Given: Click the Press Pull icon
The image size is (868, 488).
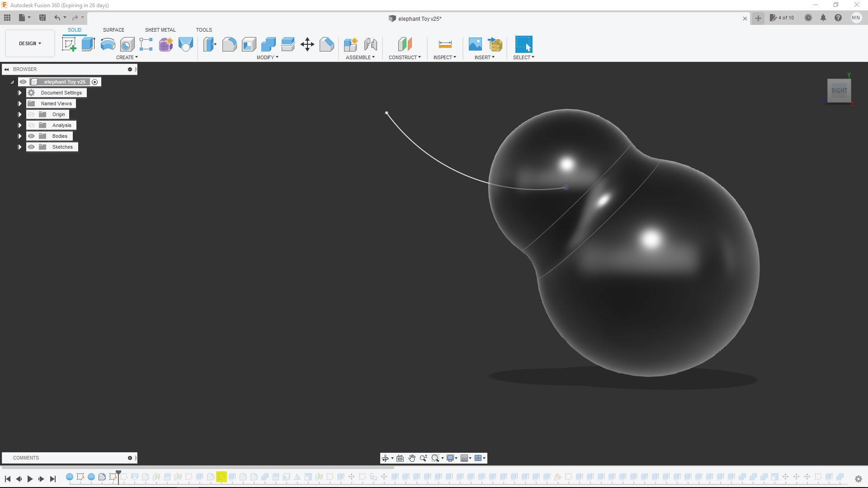Looking at the screenshot, I should [209, 44].
